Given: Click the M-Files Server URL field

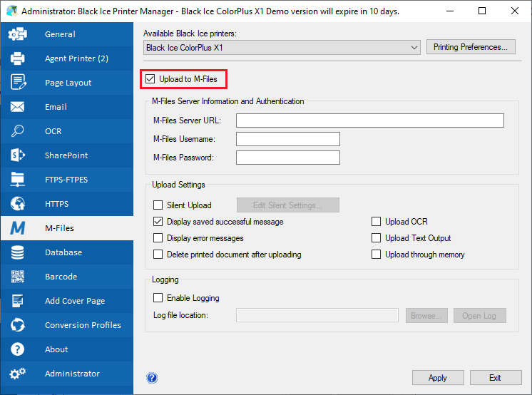Looking at the screenshot, I should 369,120.
